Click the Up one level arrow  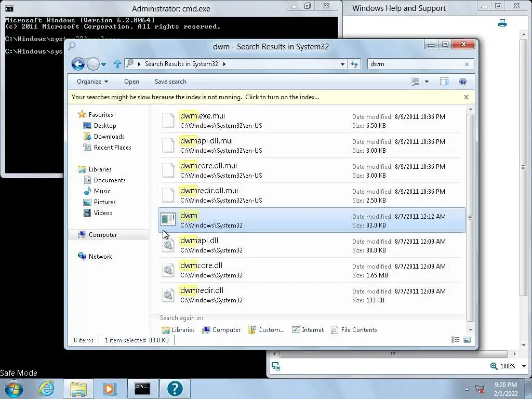pos(117,64)
